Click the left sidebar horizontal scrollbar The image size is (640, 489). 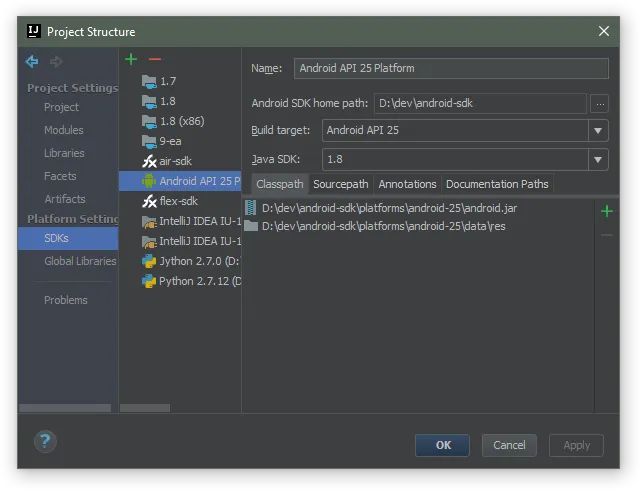(x=65, y=408)
